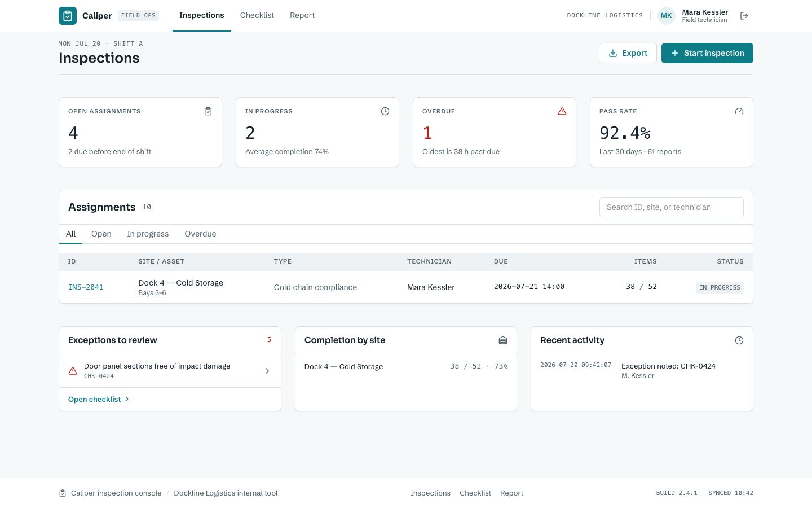812x508 pixels.
Task: Open the Report top nav tab
Action: point(302,15)
